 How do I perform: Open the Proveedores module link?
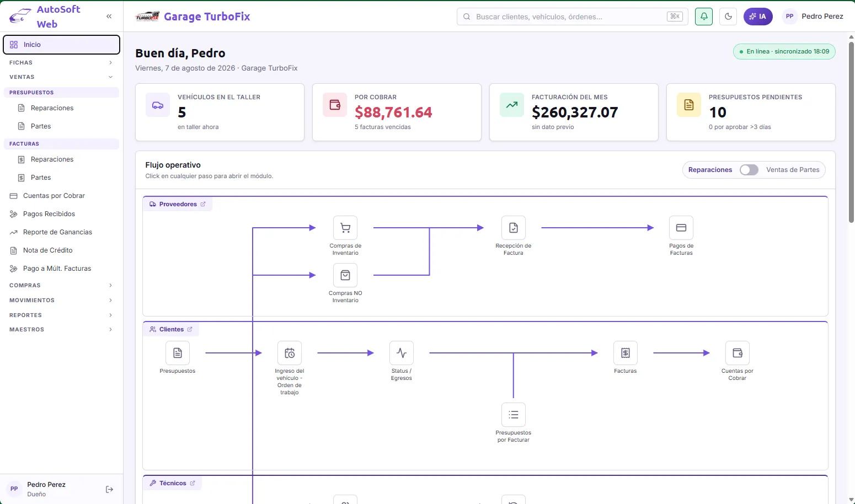178,204
